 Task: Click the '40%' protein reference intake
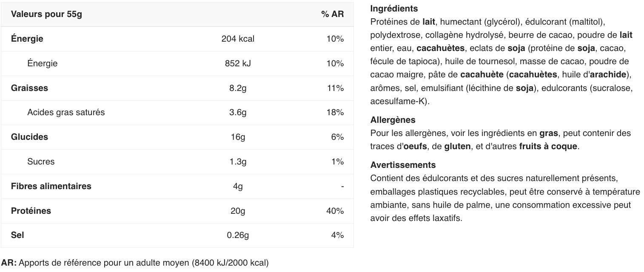pos(335,211)
